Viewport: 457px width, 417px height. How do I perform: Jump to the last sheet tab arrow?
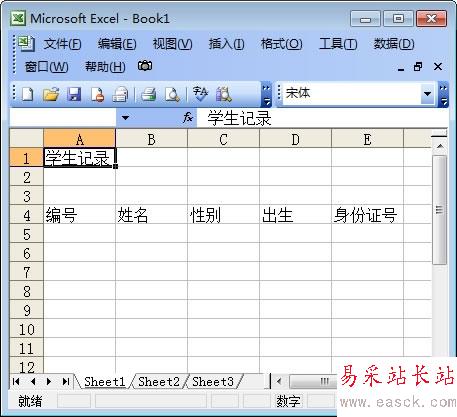click(x=66, y=381)
